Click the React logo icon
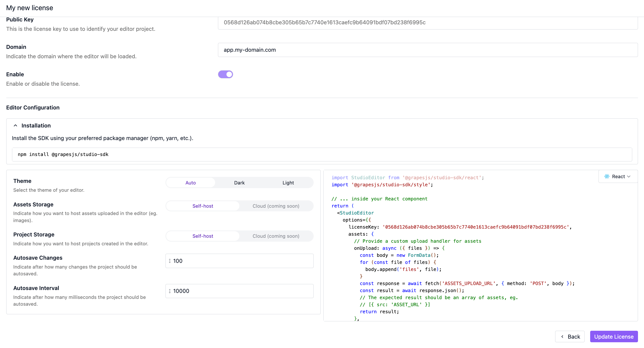 pos(607,177)
